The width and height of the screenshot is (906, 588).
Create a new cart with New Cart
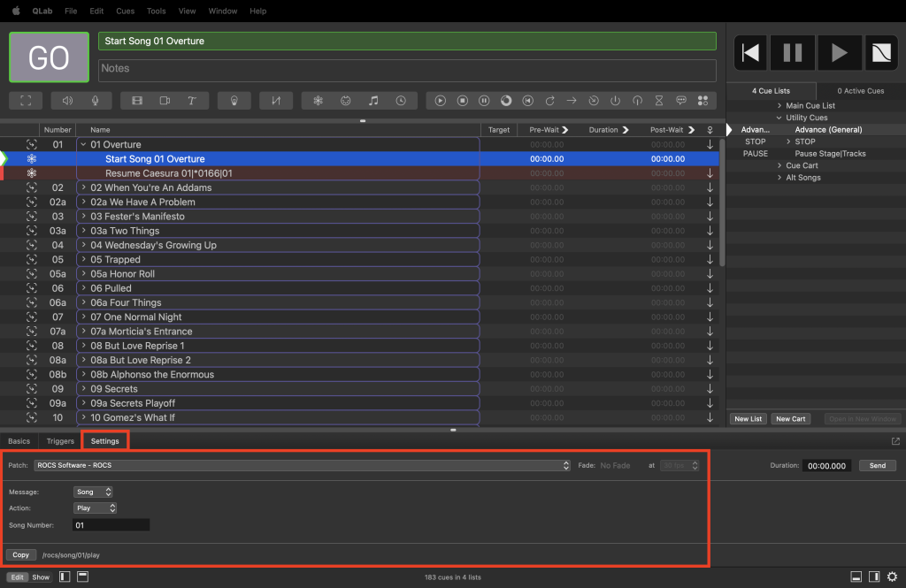[790, 419]
